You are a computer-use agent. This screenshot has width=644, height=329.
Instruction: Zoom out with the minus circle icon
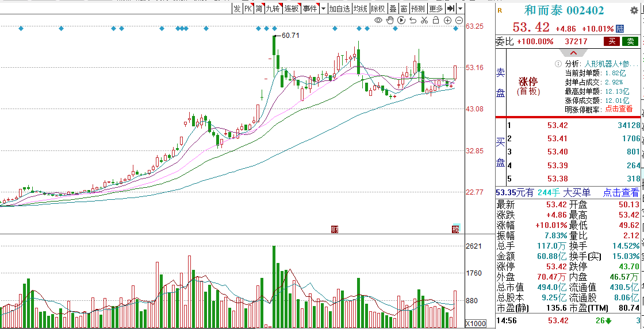pyautogui.click(x=459, y=20)
